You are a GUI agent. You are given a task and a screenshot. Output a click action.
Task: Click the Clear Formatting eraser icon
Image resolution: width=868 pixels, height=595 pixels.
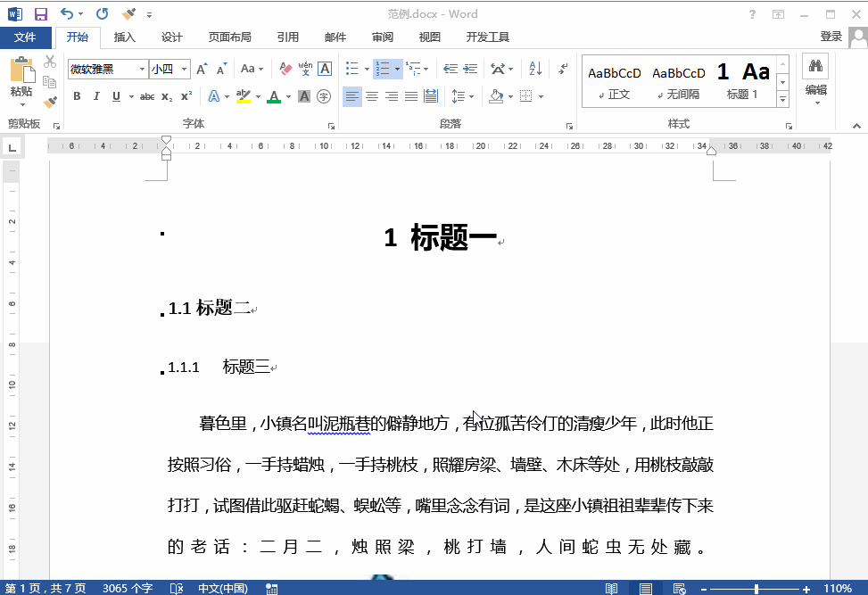point(285,69)
